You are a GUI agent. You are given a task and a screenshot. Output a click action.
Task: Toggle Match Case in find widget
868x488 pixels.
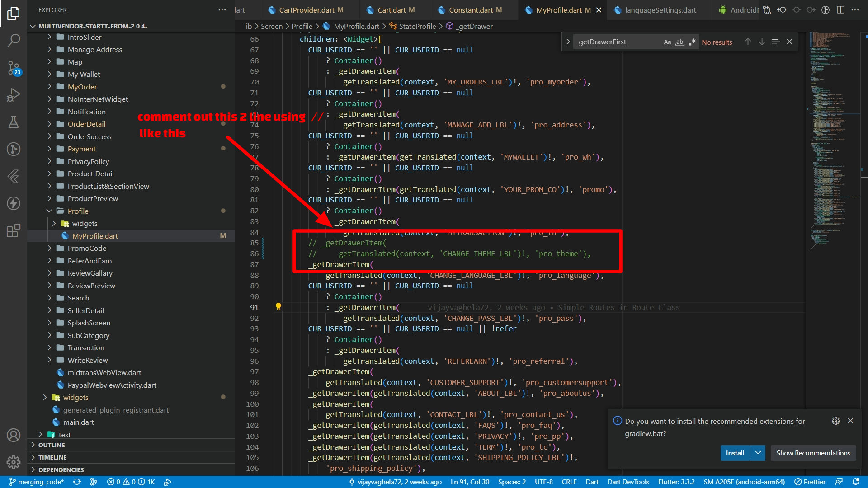(667, 42)
